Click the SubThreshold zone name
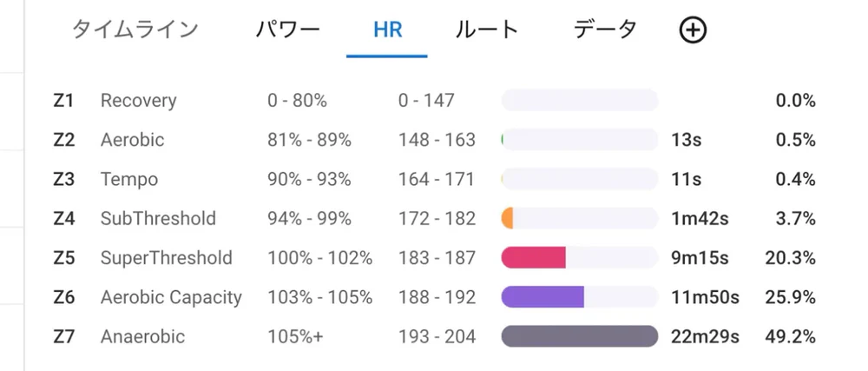 click(158, 219)
